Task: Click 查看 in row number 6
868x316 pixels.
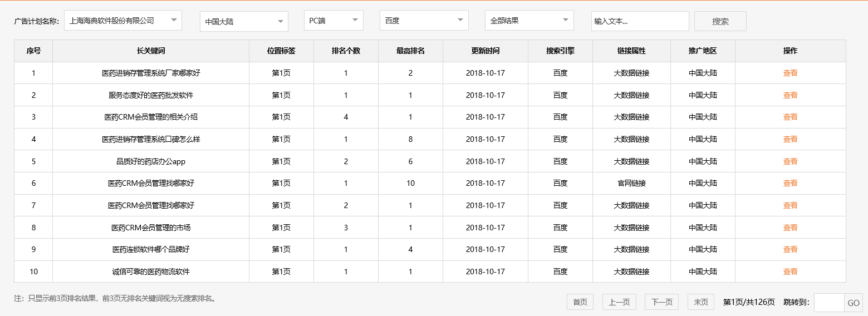Action: click(790, 183)
